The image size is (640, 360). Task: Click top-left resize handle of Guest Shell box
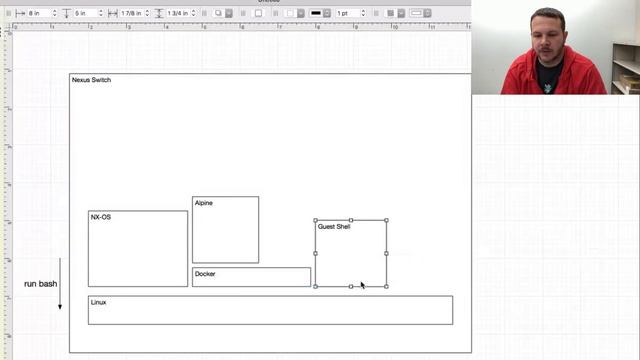tap(316, 220)
